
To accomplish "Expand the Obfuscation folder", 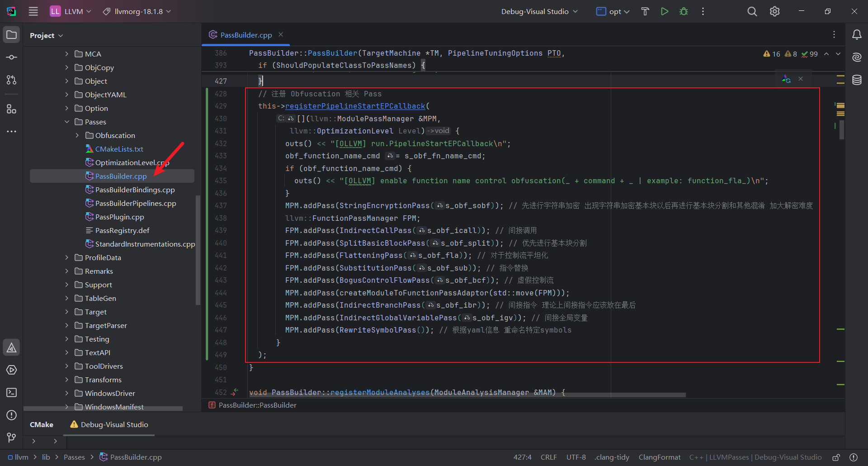I will 77,135.
